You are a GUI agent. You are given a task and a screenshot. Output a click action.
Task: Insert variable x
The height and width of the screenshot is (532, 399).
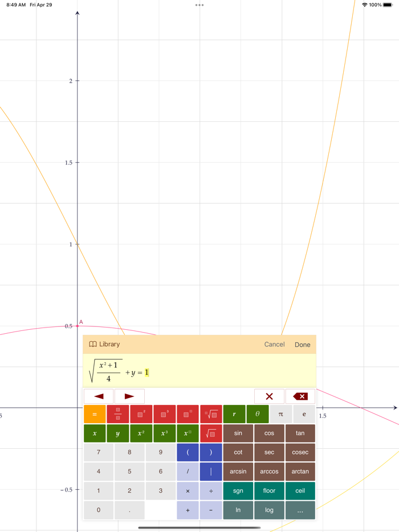point(95,433)
